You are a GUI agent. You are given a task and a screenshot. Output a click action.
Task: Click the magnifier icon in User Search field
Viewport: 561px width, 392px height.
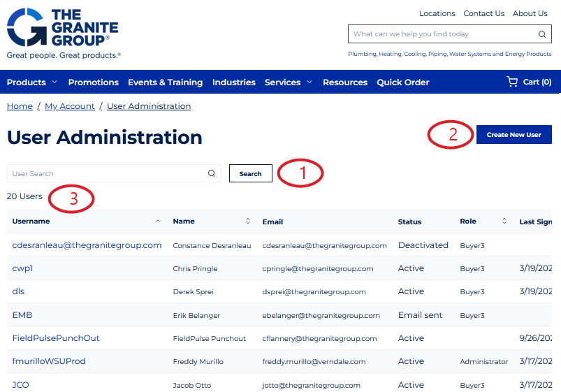(212, 174)
